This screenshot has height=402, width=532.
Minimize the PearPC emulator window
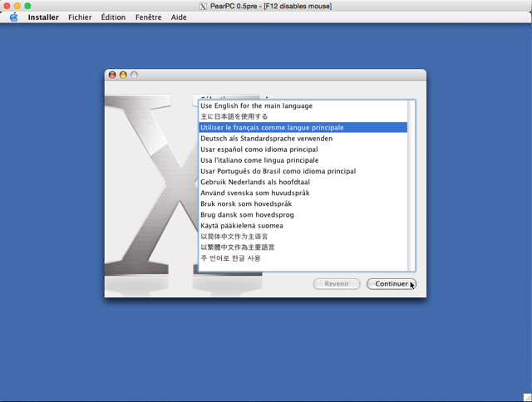[17, 6]
